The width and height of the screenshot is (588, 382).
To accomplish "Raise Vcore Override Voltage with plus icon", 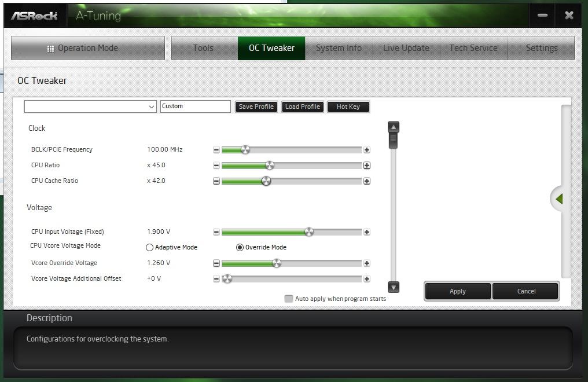I will tap(367, 263).
